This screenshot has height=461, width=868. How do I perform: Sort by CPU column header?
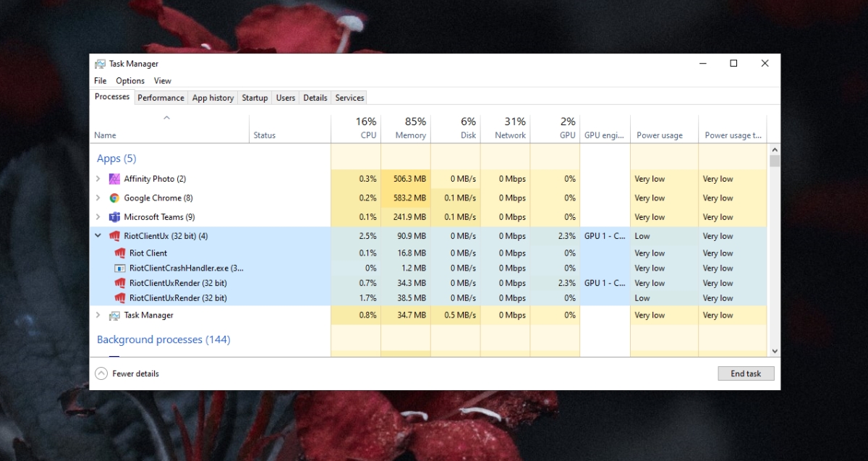(356, 129)
